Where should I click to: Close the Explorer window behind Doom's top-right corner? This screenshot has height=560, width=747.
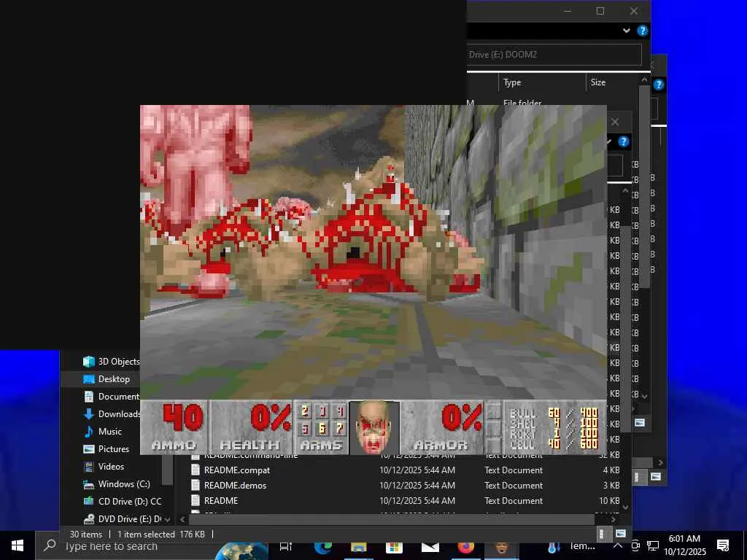615,122
